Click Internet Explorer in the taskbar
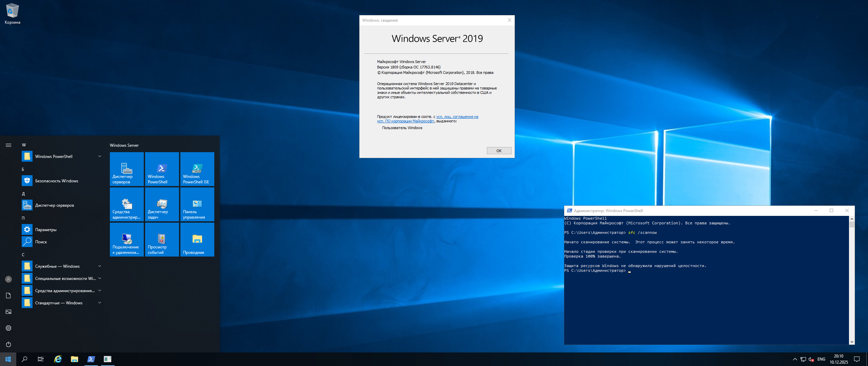Image resolution: width=868 pixels, height=366 pixels. 58,359
